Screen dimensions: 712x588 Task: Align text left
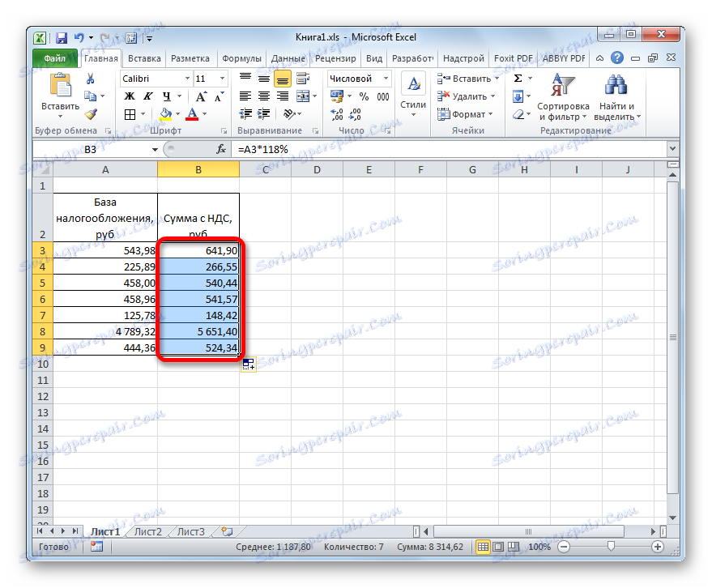click(245, 96)
